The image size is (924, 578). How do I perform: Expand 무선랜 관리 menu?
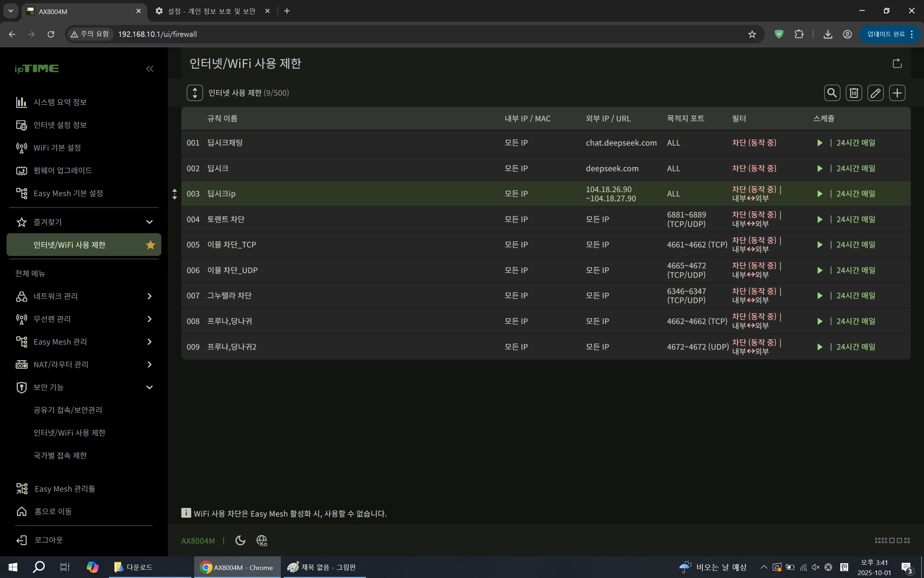click(x=150, y=319)
